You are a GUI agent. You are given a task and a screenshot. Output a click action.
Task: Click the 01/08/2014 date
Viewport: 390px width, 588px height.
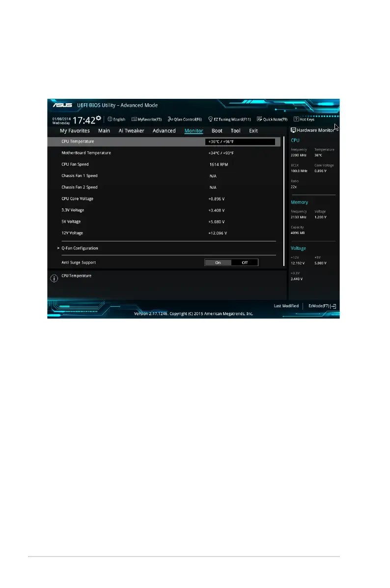click(61, 118)
